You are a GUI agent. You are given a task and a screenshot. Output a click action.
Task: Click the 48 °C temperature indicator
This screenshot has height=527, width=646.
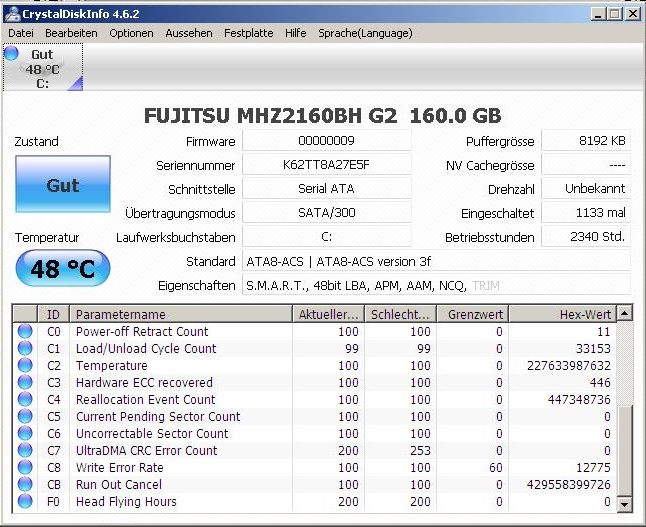tap(63, 268)
